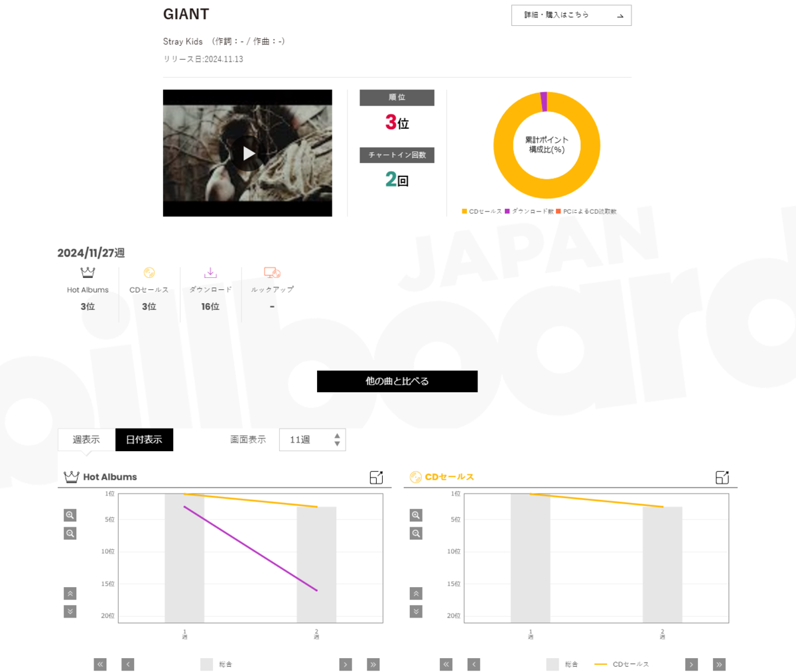796x672 pixels.
Task: Go to next week in Hot Albums chart
Action: (346, 664)
